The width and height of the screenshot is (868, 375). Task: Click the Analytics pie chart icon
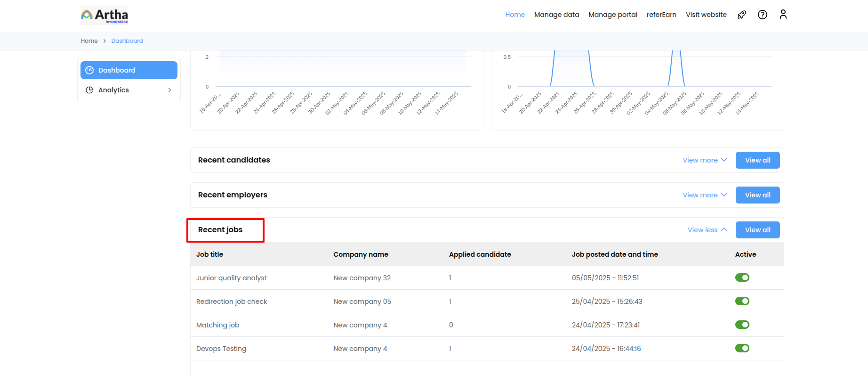click(89, 90)
